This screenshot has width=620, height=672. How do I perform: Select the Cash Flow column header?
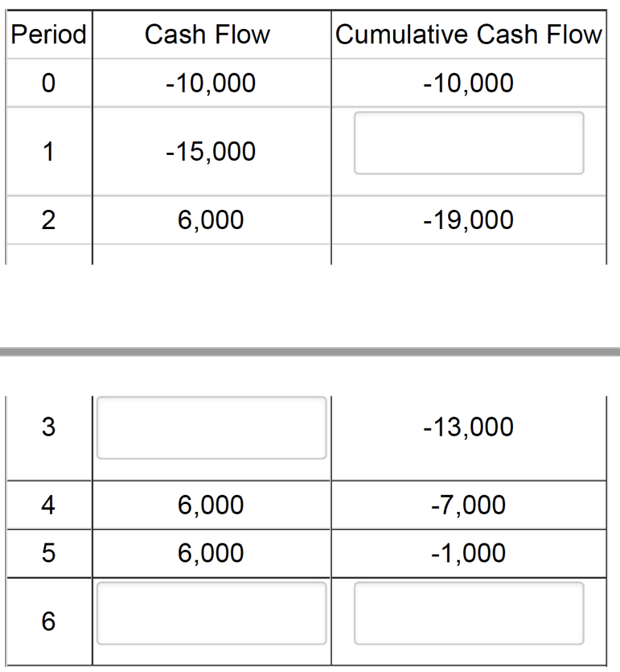207,34
